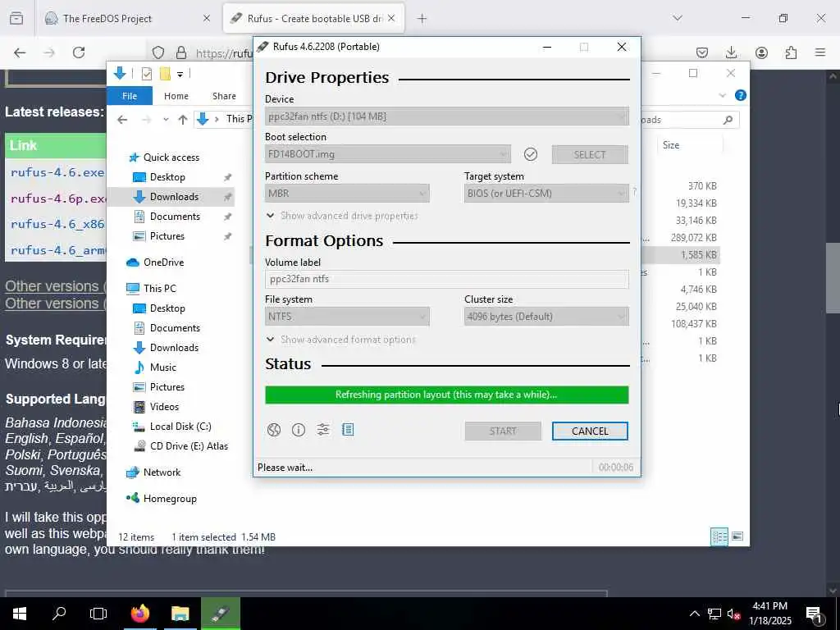Open Cluster size dropdown
This screenshot has width=840, height=630.
click(x=546, y=317)
